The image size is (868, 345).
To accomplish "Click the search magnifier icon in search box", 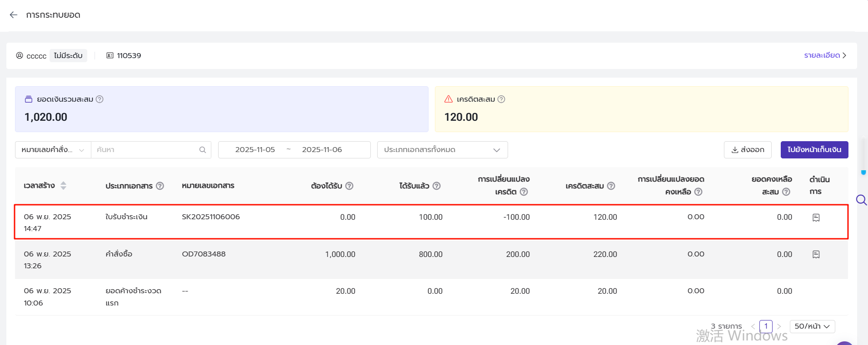I will [x=203, y=150].
